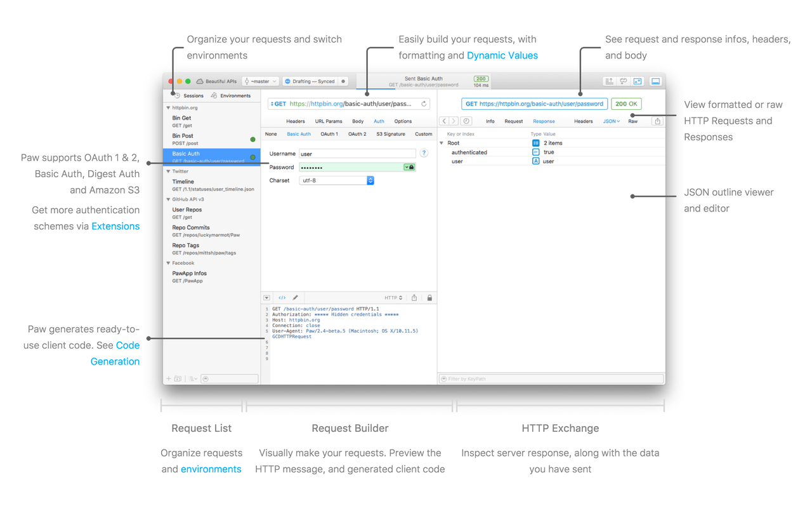Select the Bin Post request
This screenshot has width=812, height=508.
(212, 139)
